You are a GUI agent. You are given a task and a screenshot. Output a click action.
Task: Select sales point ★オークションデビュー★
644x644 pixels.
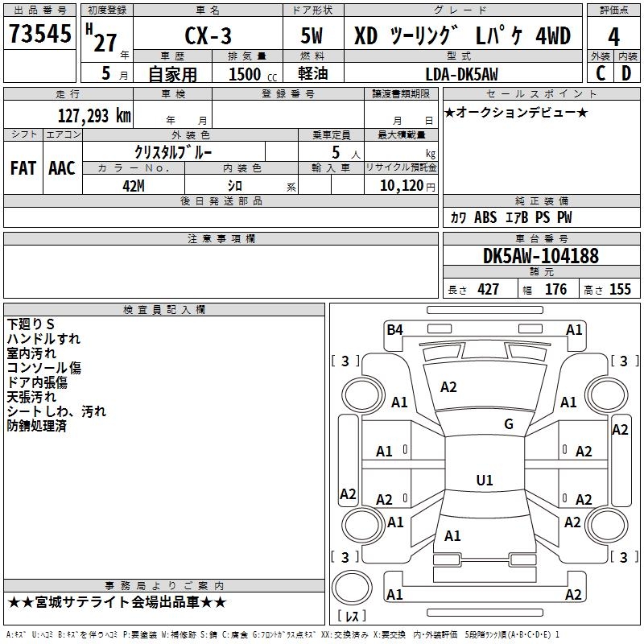516,112
